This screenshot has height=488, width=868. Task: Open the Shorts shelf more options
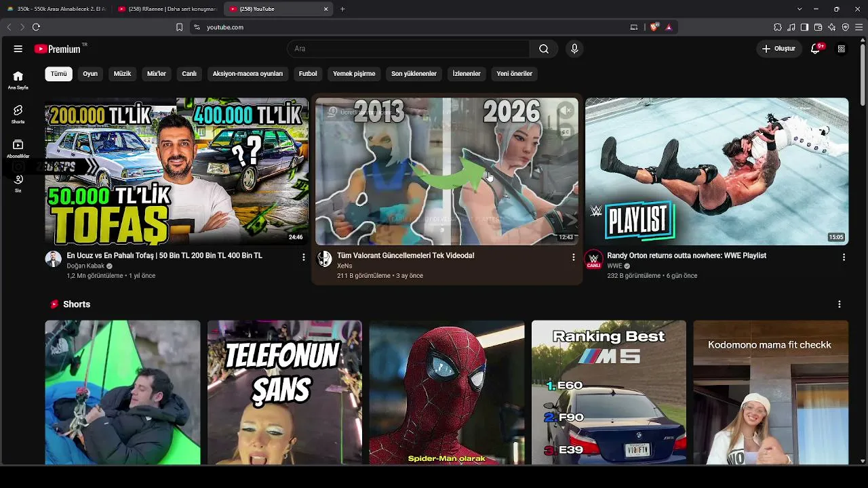tap(839, 304)
